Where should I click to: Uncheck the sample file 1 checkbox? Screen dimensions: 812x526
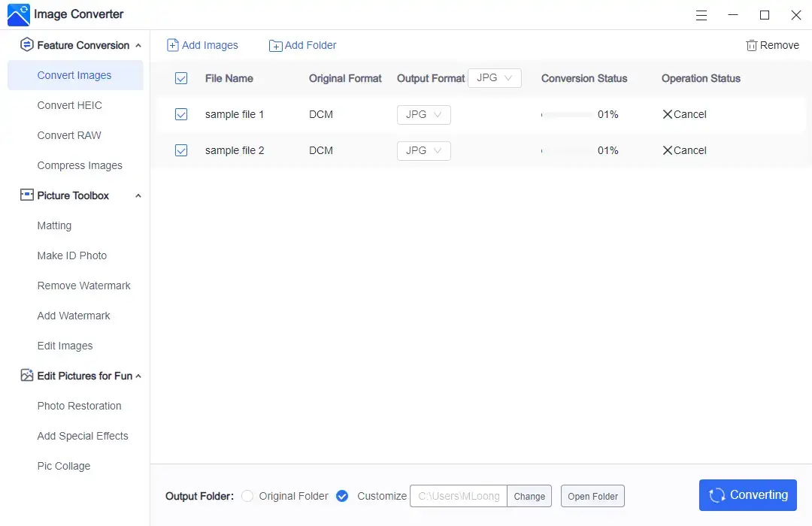[x=181, y=115]
